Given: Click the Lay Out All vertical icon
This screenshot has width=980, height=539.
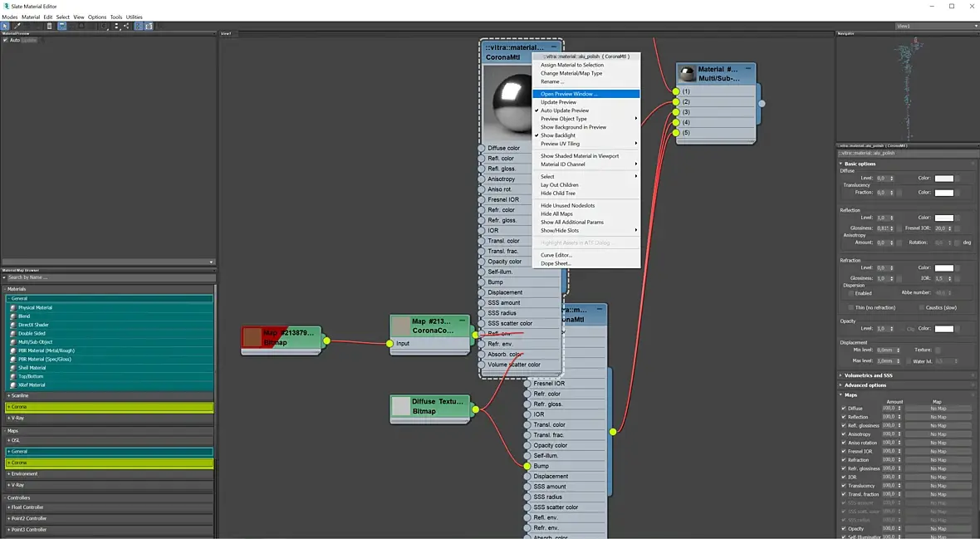Looking at the screenshot, I should pyautogui.click(x=117, y=27).
